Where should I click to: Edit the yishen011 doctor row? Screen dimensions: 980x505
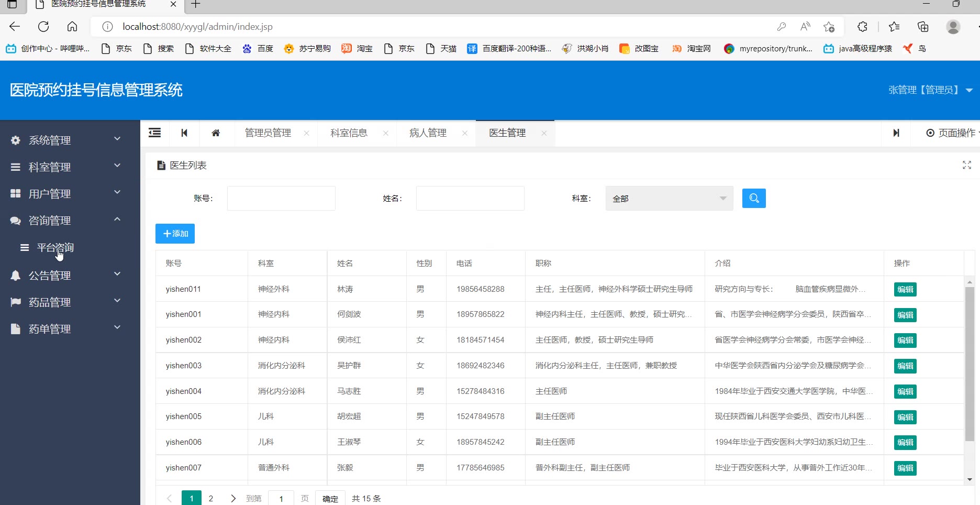pyautogui.click(x=905, y=289)
